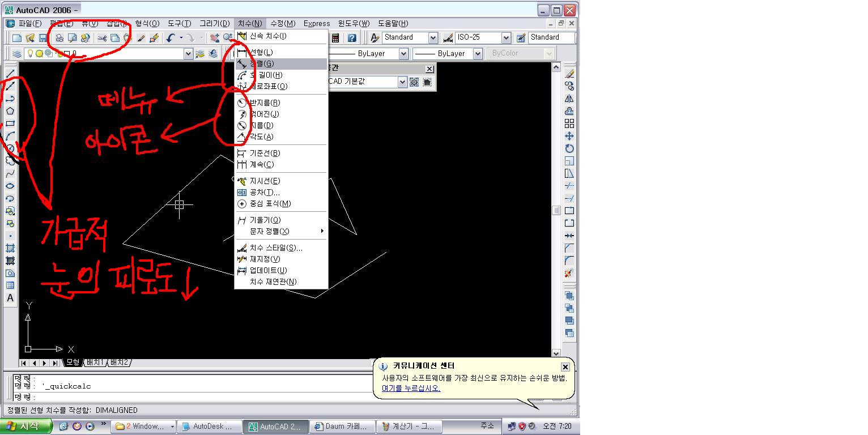The height and width of the screenshot is (435, 868).
Task: Choose 지시선(E) leader entry
Action: pos(281,181)
